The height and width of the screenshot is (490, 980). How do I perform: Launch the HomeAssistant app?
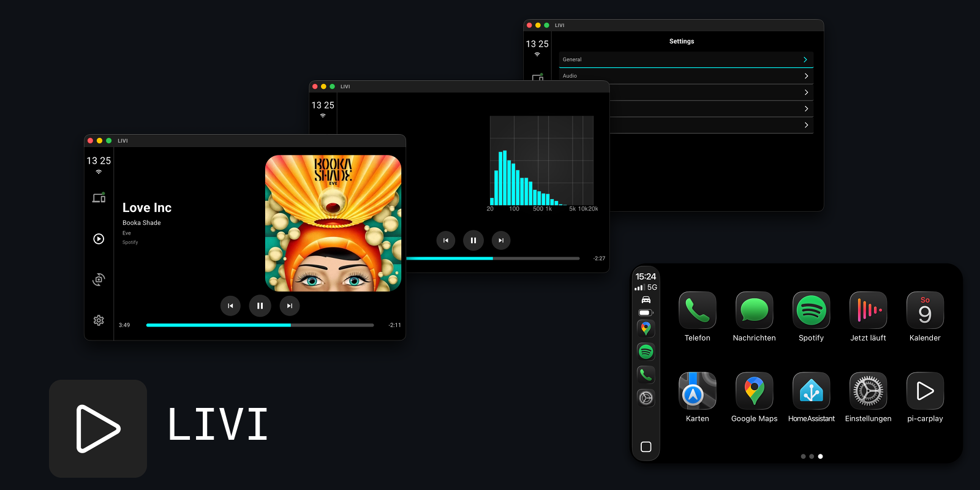coord(811,391)
